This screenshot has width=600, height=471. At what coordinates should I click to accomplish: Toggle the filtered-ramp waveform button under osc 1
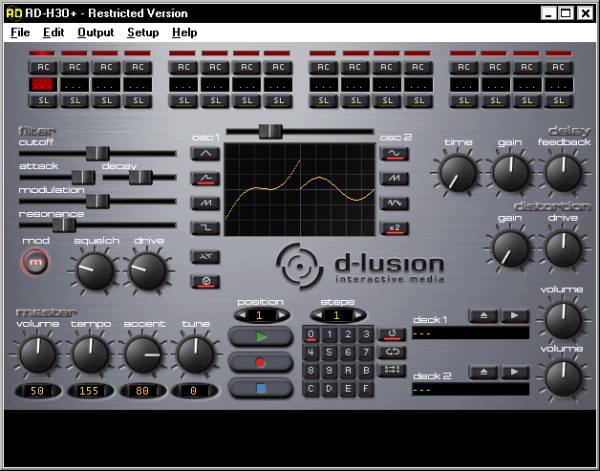click(205, 179)
